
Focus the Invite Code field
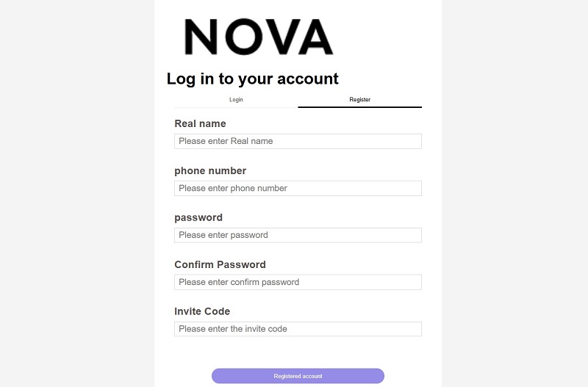(298, 329)
